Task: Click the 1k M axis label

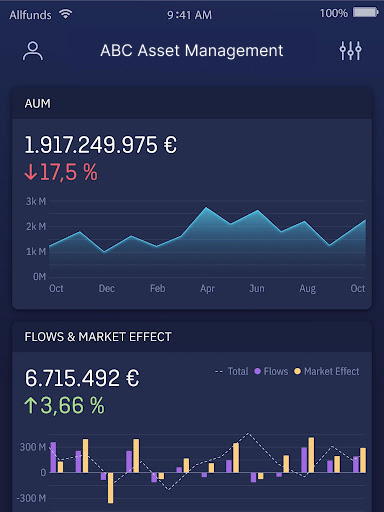Action: pyautogui.click(x=36, y=251)
